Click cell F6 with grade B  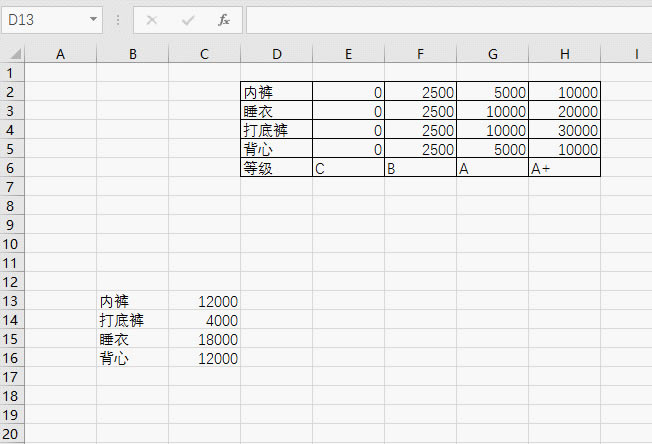point(420,168)
